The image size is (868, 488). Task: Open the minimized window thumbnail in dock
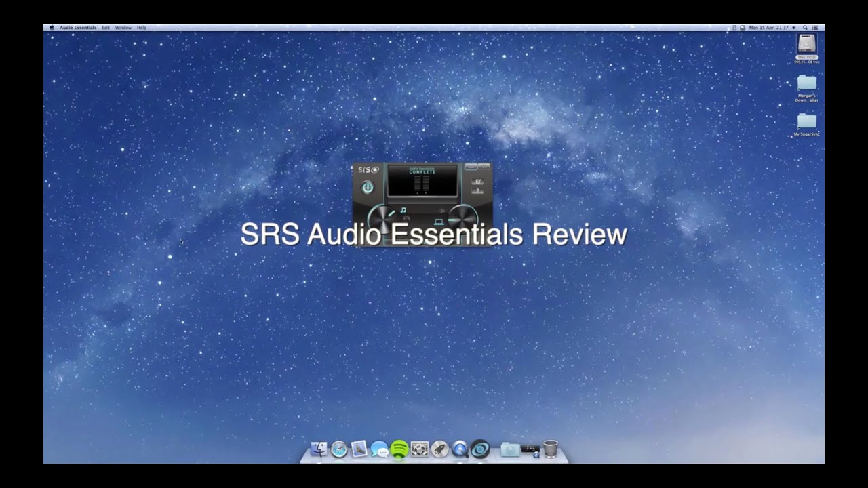pos(531,449)
